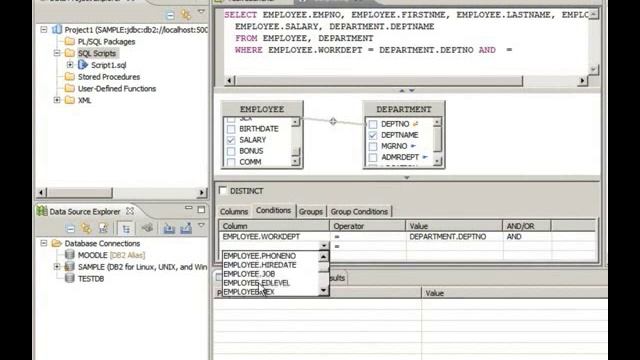This screenshot has height=360, width=640.
Task: Toggle hierarchical layout icon in Data Source Explorer
Action: pos(126,229)
